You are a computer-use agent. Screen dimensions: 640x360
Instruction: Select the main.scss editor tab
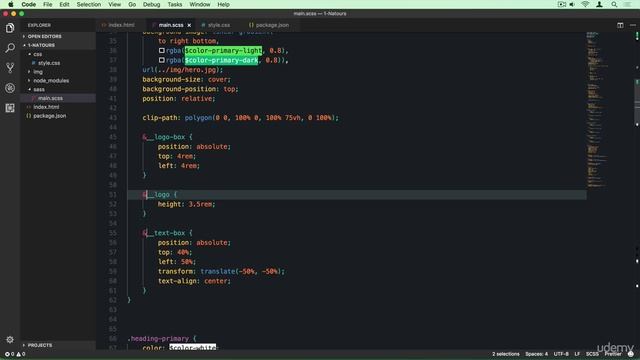coord(171,25)
